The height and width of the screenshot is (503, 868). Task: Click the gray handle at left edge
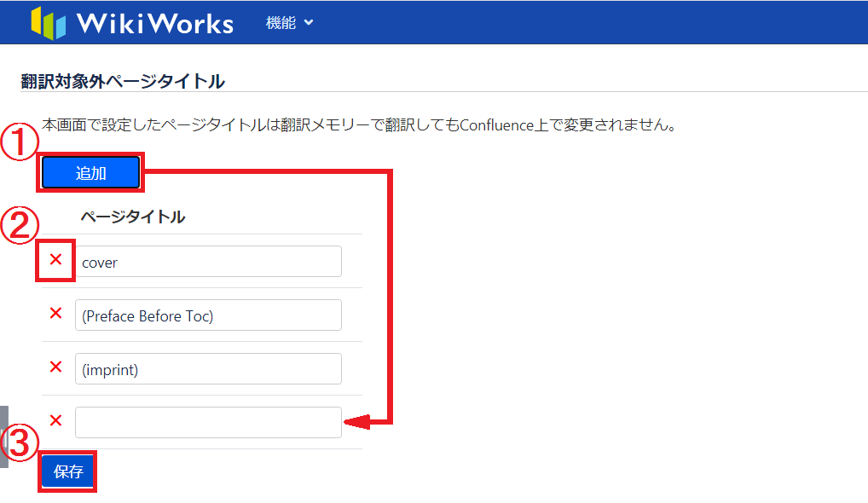click(x=4, y=437)
